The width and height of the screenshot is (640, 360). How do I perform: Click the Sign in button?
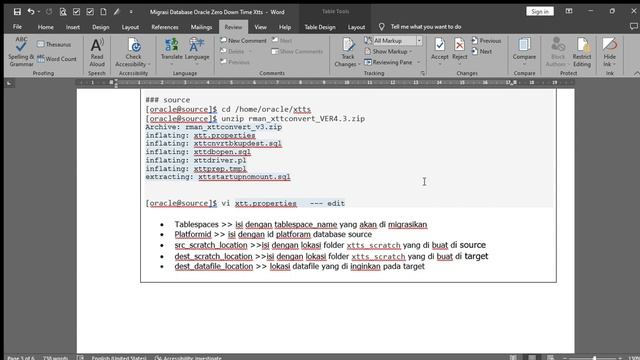point(540,11)
